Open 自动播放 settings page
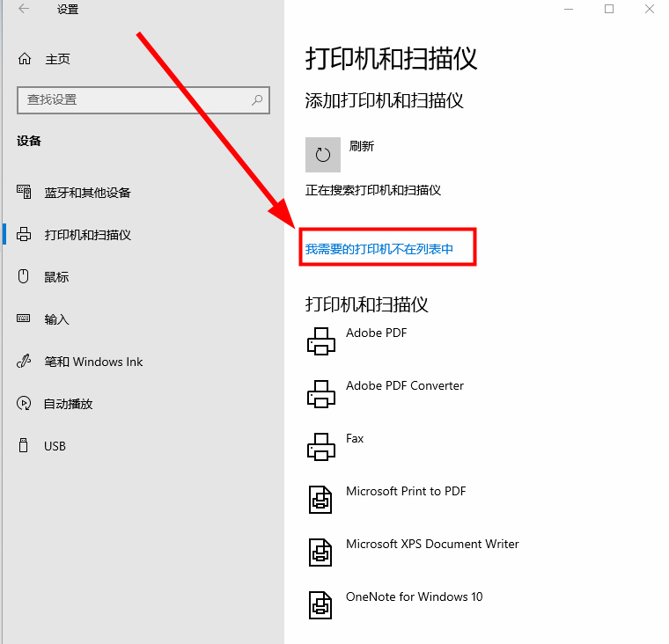This screenshot has height=644, width=669. (x=68, y=404)
